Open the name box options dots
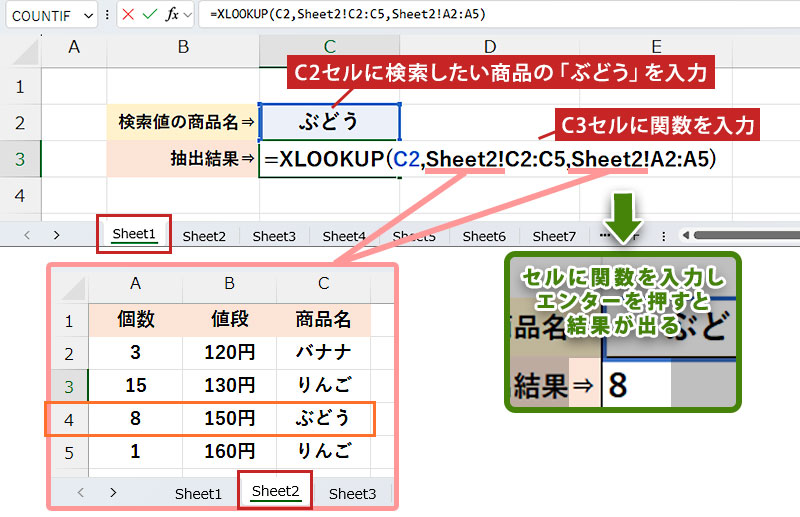The width and height of the screenshot is (800, 517). coord(107,15)
